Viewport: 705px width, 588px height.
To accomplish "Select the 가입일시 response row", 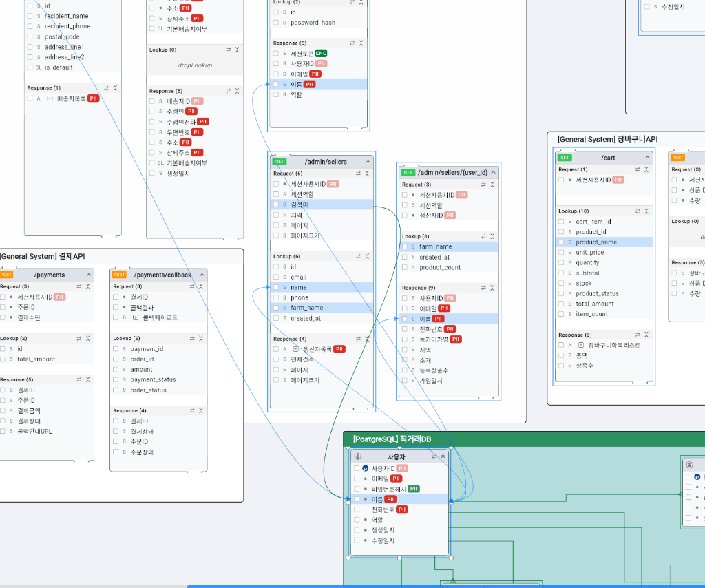I will 449,381.
